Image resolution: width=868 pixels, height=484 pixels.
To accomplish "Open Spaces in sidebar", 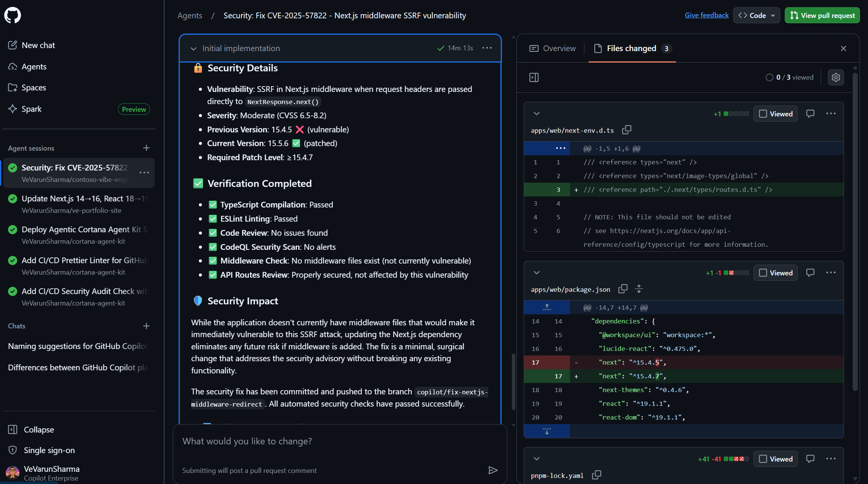I will (34, 88).
